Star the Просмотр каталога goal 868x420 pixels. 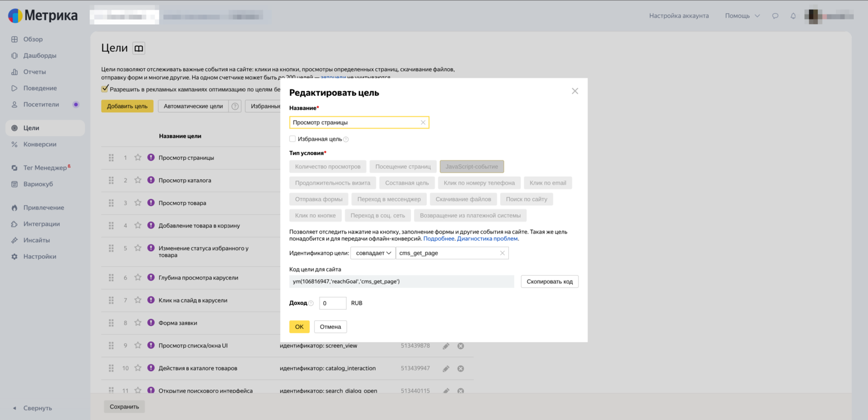click(x=137, y=180)
